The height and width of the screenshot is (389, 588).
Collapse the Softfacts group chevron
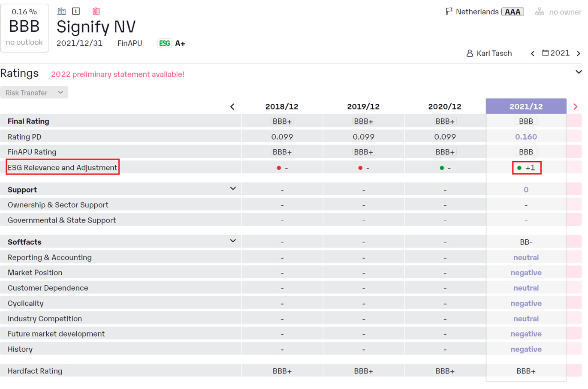233,241
